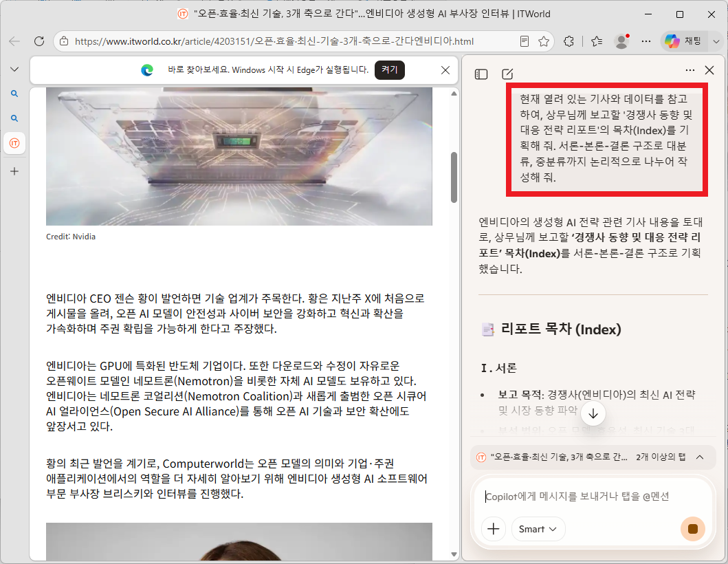
Task: Jump to latest message down arrow
Action: coord(593,413)
